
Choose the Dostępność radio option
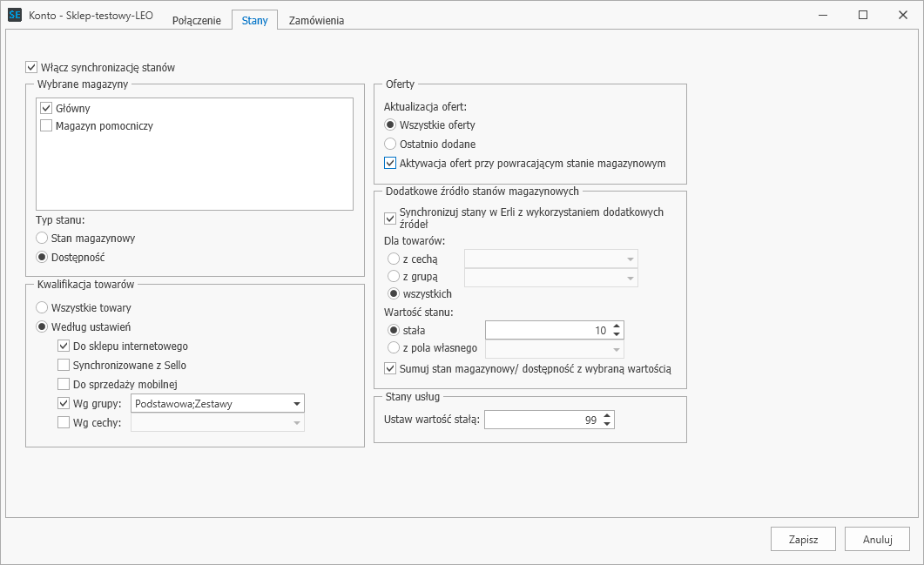[x=42, y=258]
